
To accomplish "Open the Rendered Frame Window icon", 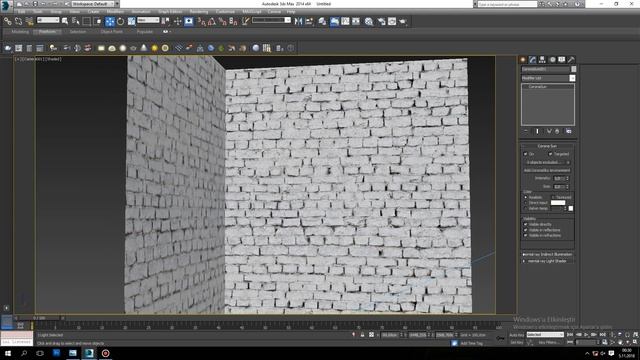I will pos(392,21).
